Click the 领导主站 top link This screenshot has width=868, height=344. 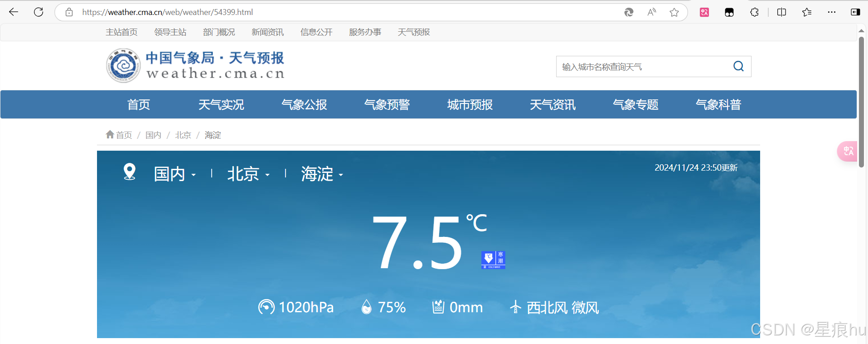(x=170, y=32)
